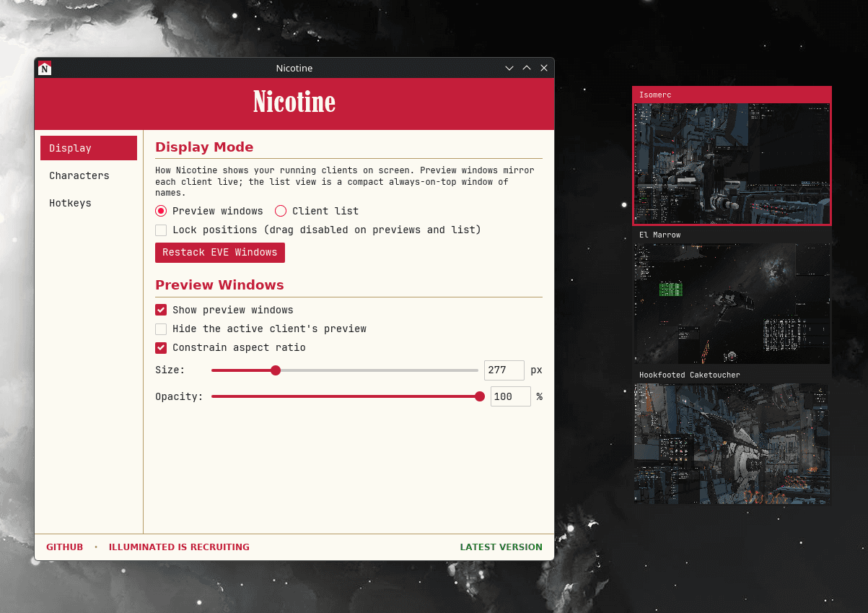The height and width of the screenshot is (613, 868).
Task: Click the El Marrow preview title label
Action: pos(659,235)
